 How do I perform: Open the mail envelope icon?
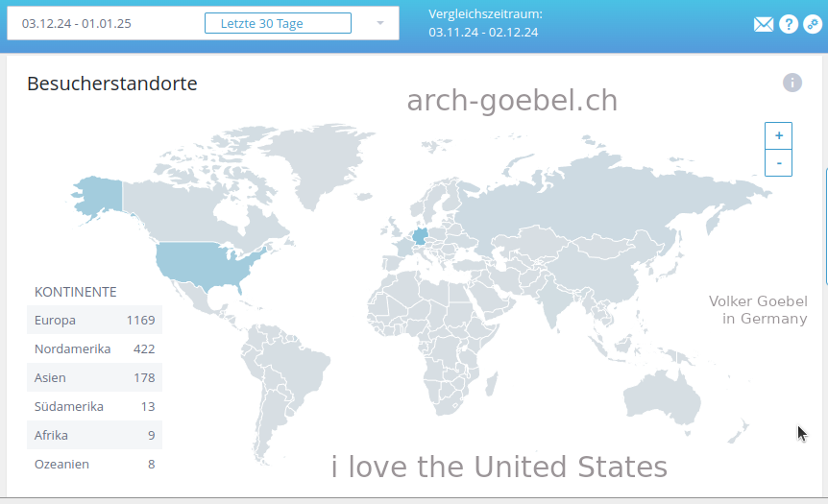pyautogui.click(x=763, y=24)
